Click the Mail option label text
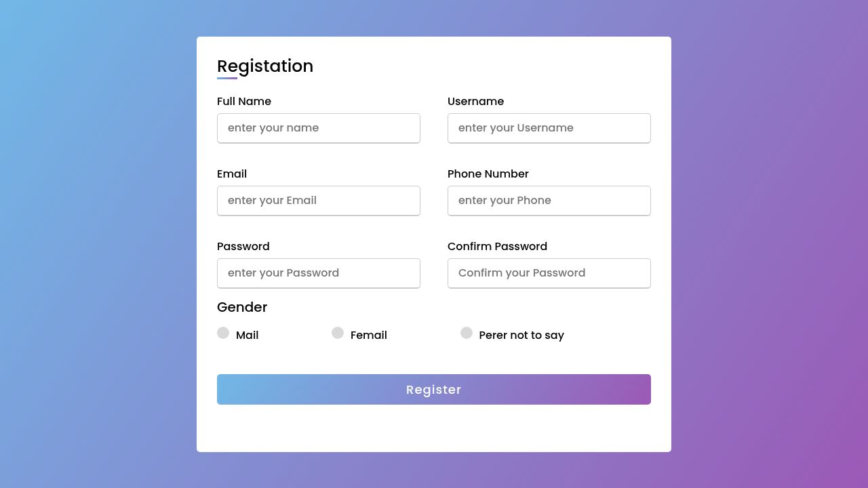Viewport: 868px width, 488px height. tap(247, 335)
